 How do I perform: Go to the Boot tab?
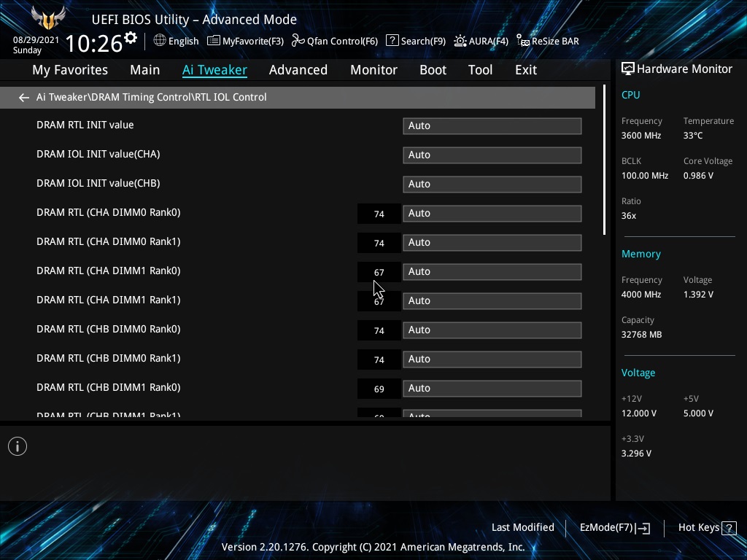[x=433, y=70]
